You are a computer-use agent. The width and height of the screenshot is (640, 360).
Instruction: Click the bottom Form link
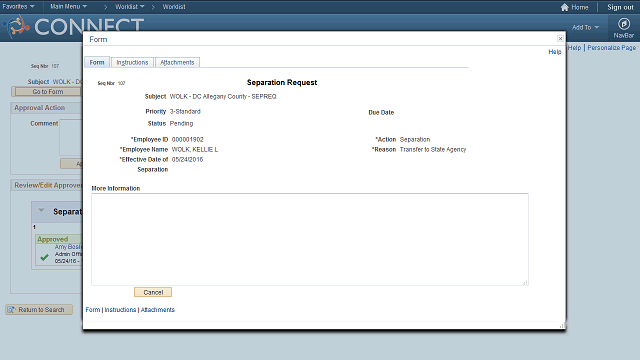click(93, 310)
